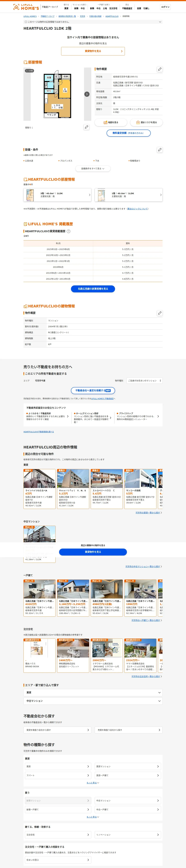Viewport: 186px width, 868px height.
Task: Click HEARTFULCLIOの不動産価値を調べる link
Action: 39,432
